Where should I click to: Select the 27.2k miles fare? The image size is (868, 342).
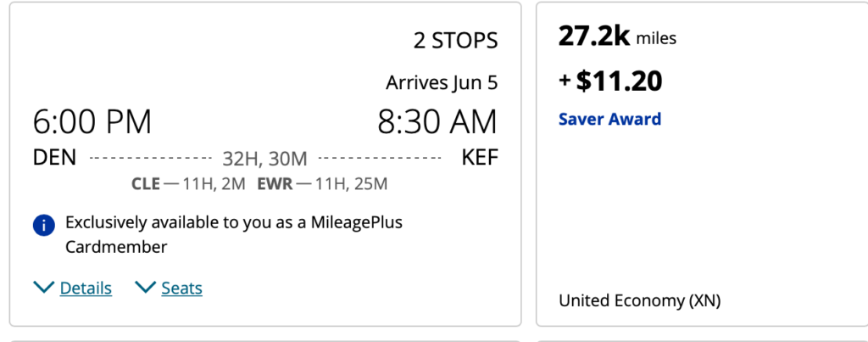pyautogui.click(x=617, y=37)
